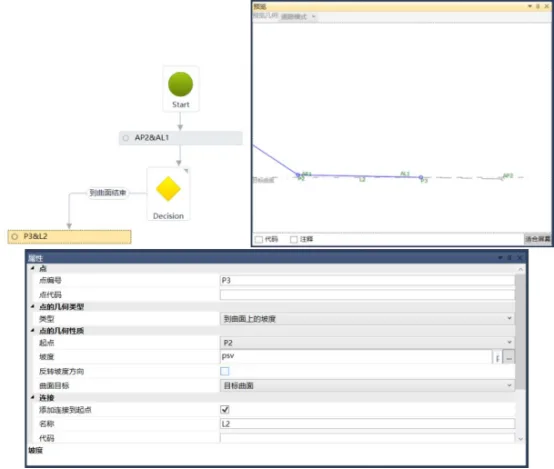Open the 类型 geometry type dropdown
Image resolution: width=554 pixels, height=469 pixels.
[367, 318]
